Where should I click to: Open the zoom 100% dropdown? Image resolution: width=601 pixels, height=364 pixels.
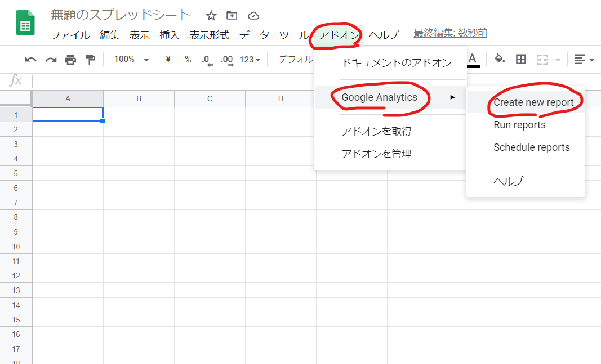[x=131, y=59]
